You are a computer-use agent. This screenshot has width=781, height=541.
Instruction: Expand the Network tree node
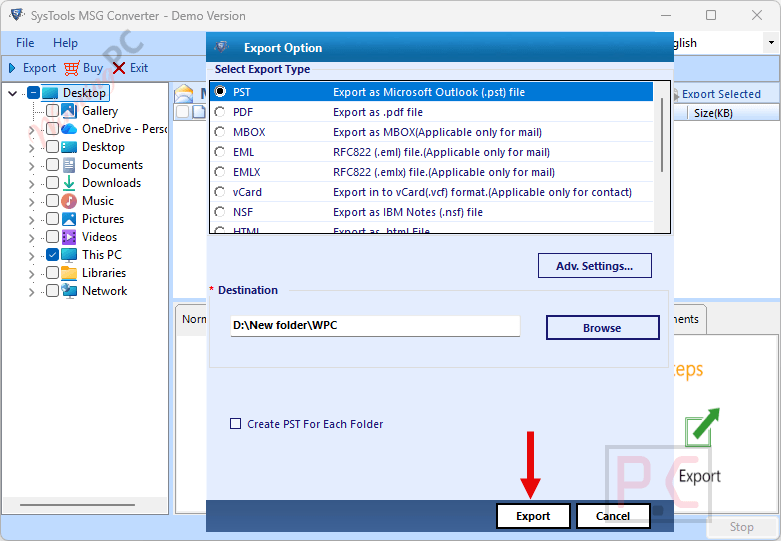coord(31,292)
